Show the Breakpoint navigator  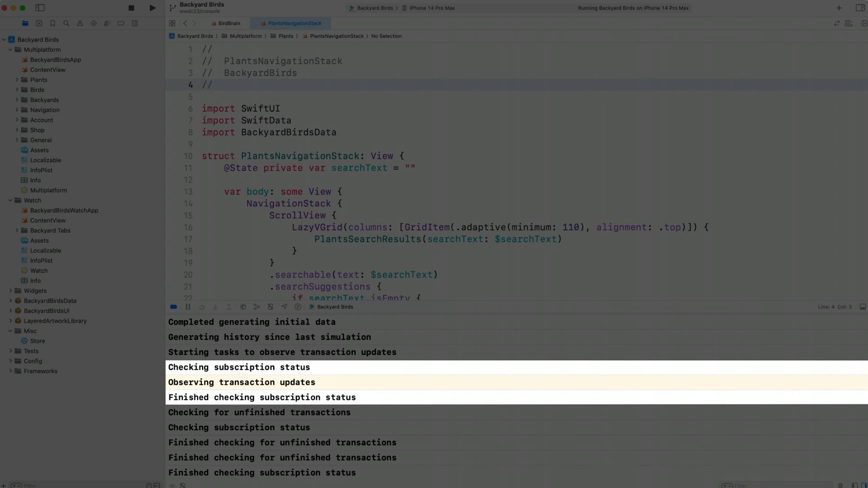pyautogui.click(x=120, y=23)
